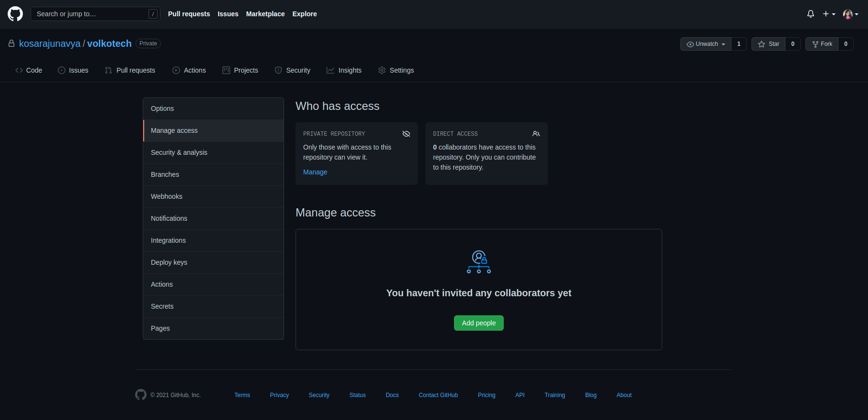Click the GitHub Octocat logo in header
This screenshot has height=420, width=868.
[15, 14]
